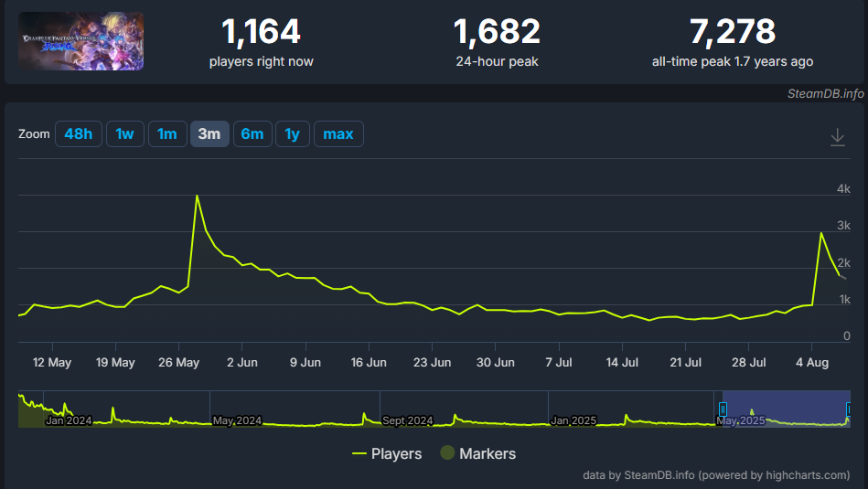The width and height of the screenshot is (868, 489).
Task: Set zoom to 1w
Action: click(125, 133)
